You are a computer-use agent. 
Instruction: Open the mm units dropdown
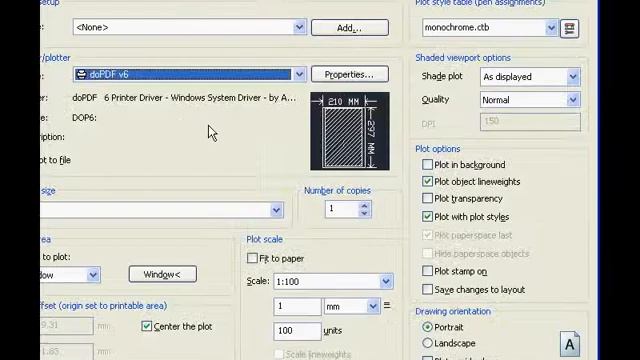[x=373, y=306]
